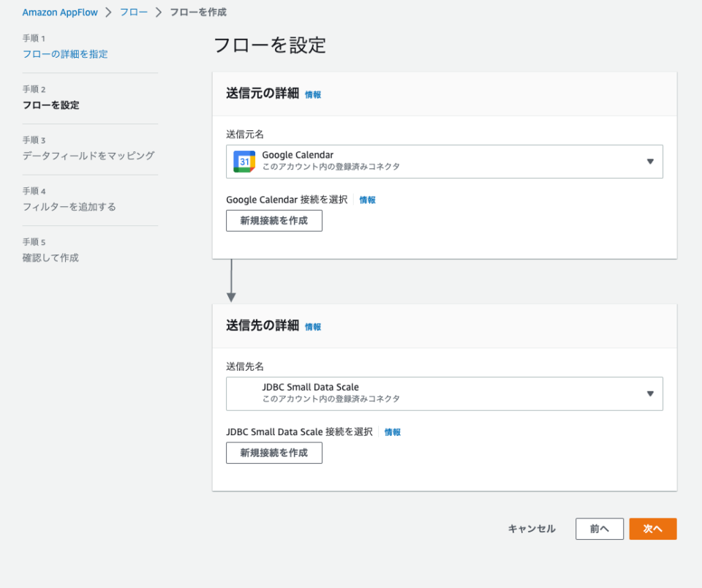
Task: Create a new Google Calendar connection
Action: 273,220
